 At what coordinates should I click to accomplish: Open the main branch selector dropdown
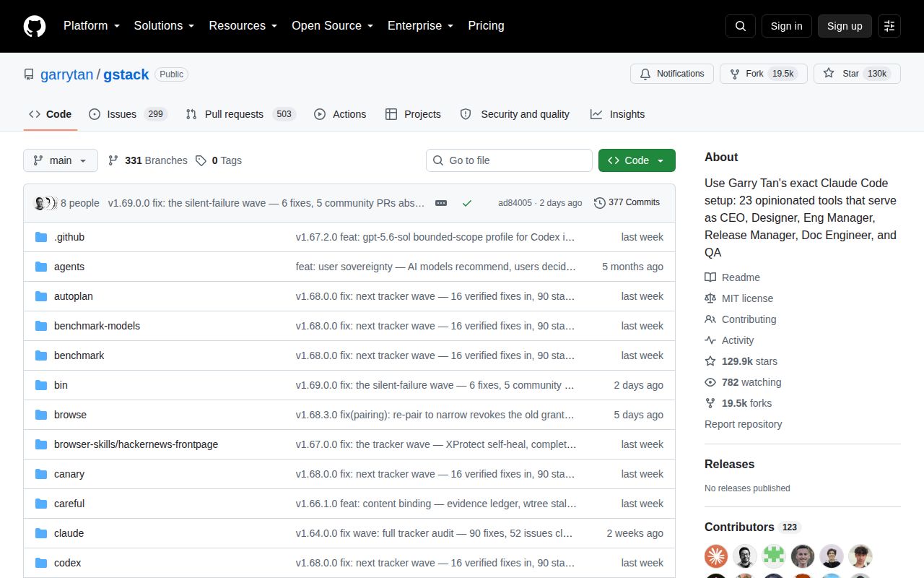tap(61, 160)
